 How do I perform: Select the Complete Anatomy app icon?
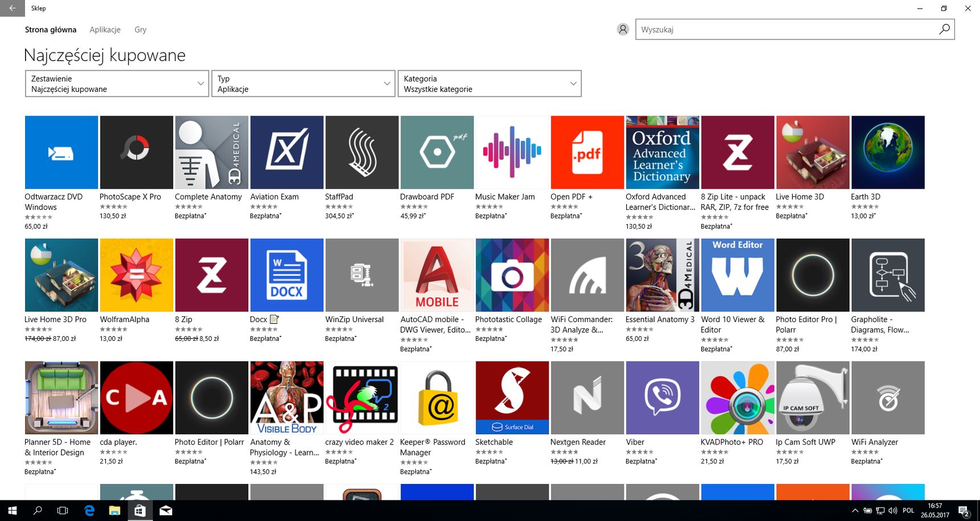coord(211,152)
